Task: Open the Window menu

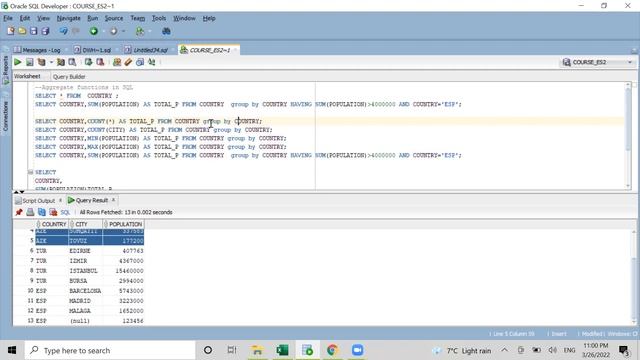Action: coord(184,18)
